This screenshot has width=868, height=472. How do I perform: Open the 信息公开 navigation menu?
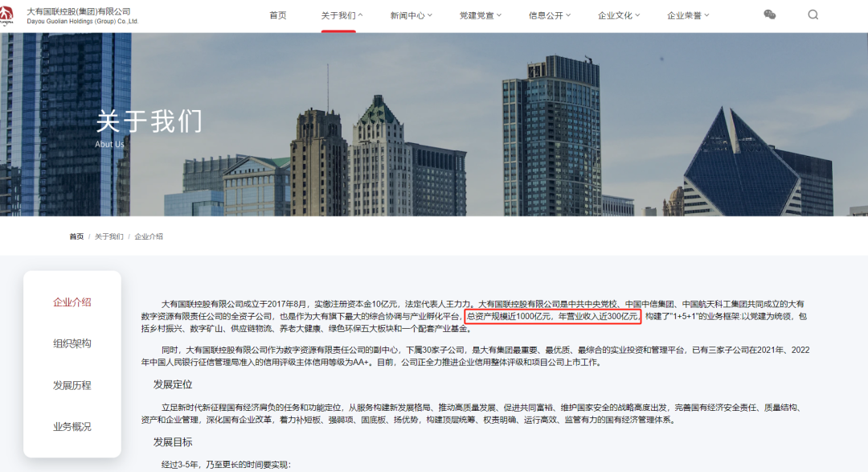click(546, 15)
